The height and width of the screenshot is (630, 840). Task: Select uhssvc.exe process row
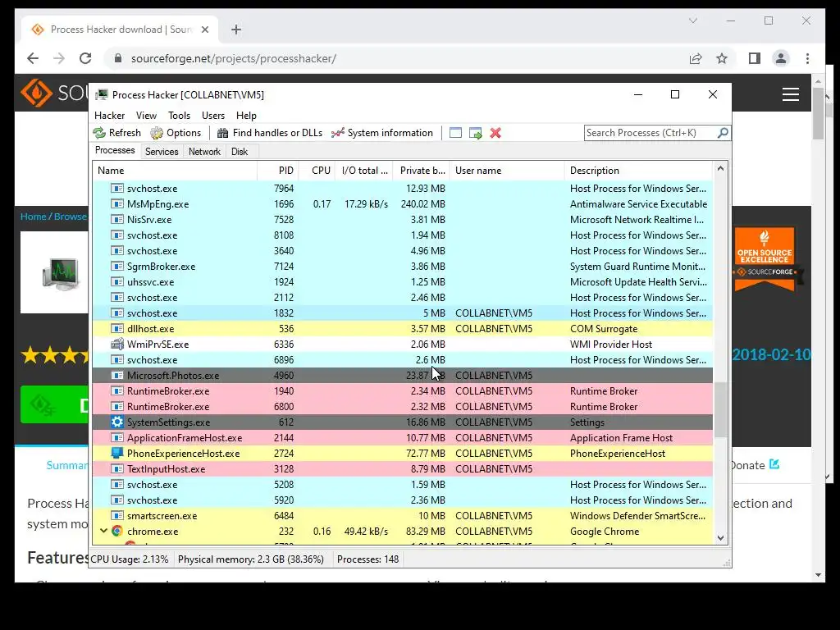coord(402,282)
